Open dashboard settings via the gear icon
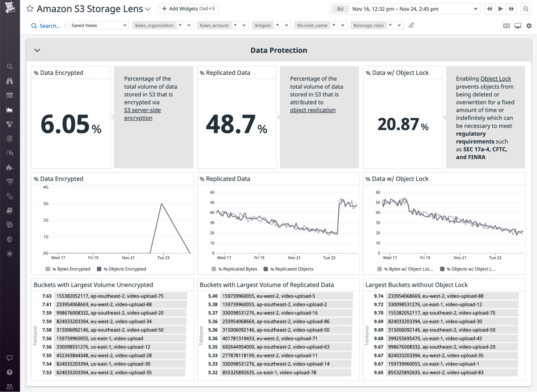The width and height of the screenshot is (537, 392). tap(529, 26)
